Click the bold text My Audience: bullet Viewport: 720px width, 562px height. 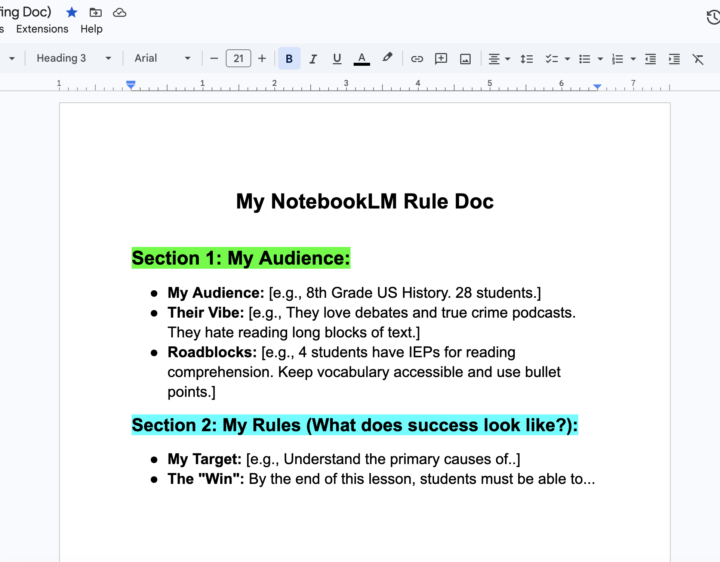pyautogui.click(x=216, y=293)
